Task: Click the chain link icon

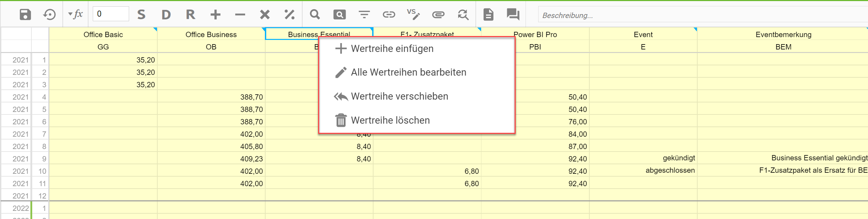Action: tap(389, 14)
